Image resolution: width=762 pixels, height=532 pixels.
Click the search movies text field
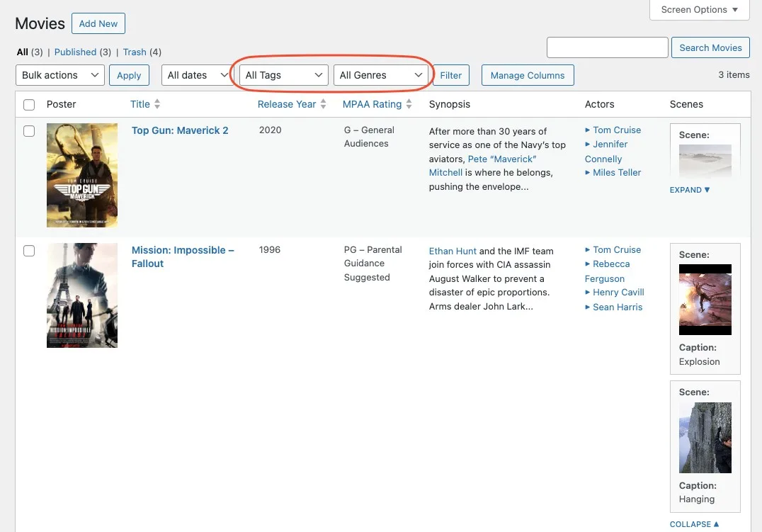[608, 47]
